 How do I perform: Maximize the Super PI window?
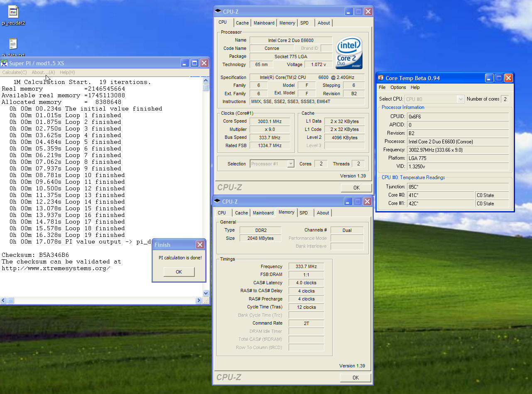[194, 63]
